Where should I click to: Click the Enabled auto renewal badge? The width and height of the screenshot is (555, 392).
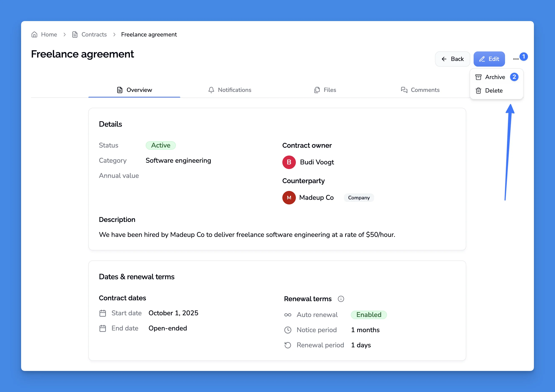(369, 315)
